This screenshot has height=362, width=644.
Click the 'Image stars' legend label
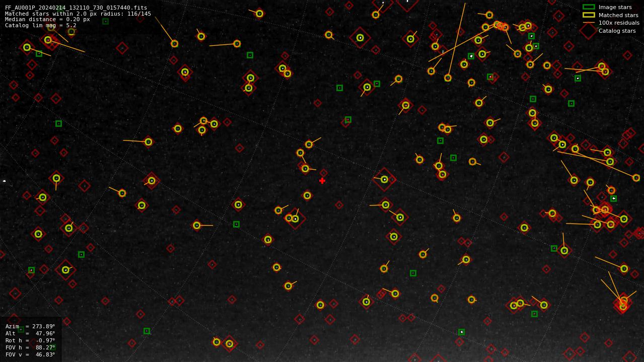(x=615, y=7)
